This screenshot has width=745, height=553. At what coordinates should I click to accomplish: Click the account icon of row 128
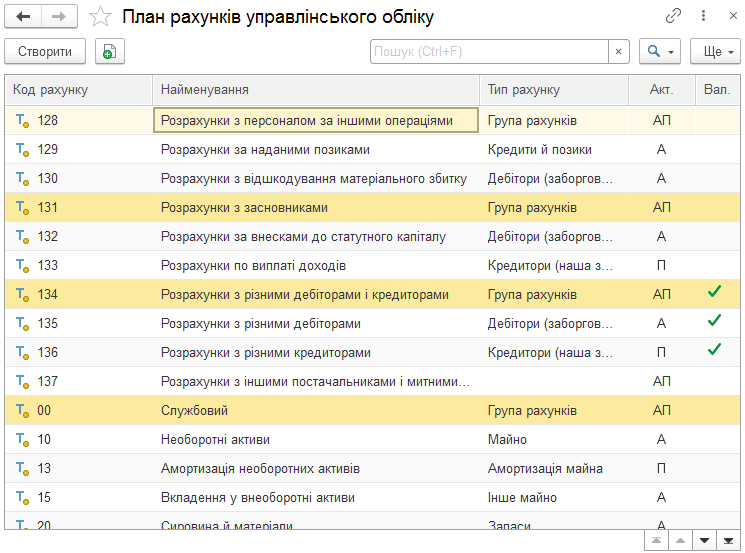tap(23, 121)
